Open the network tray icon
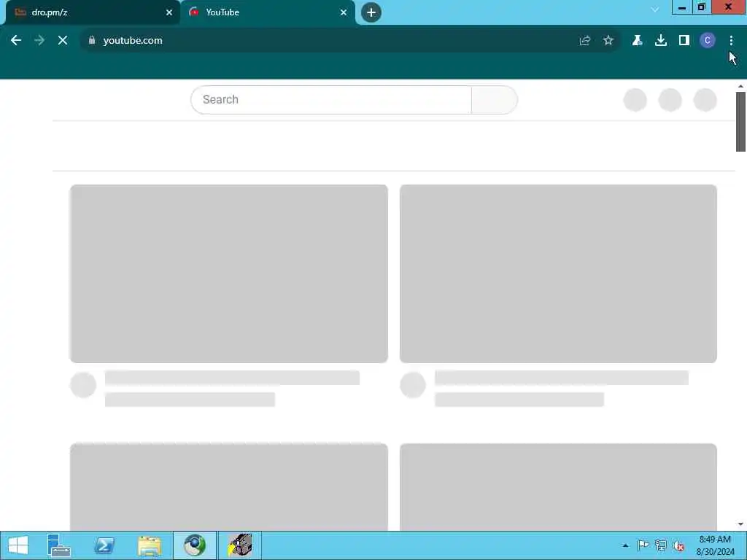 coord(661,545)
